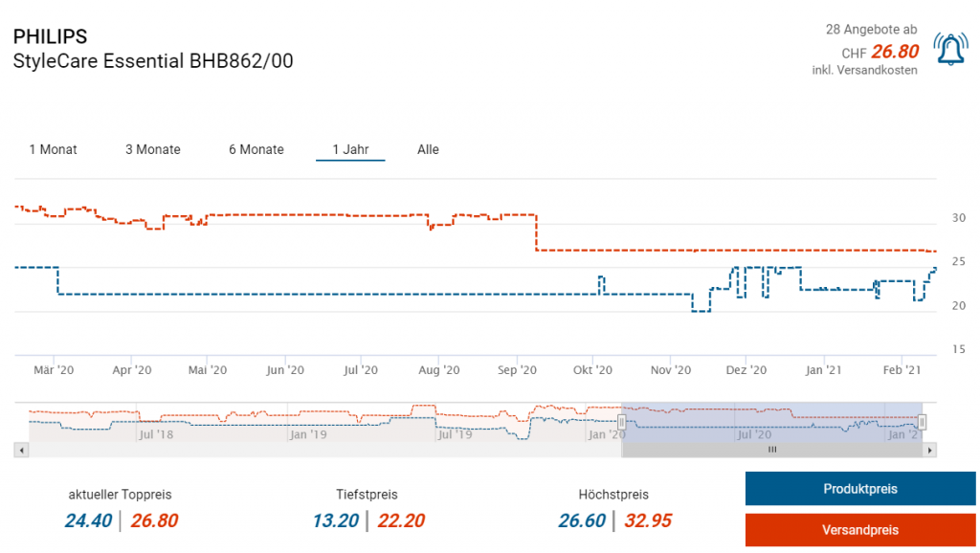Image resolution: width=980 pixels, height=553 pixels.
Task: Click the PHILIPS brand heading
Action: pos(50,36)
